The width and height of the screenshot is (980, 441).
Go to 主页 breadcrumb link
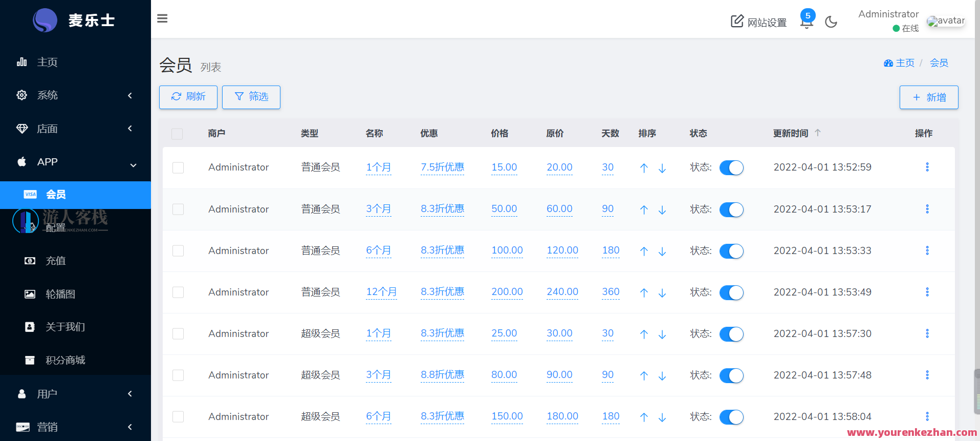[899, 63]
